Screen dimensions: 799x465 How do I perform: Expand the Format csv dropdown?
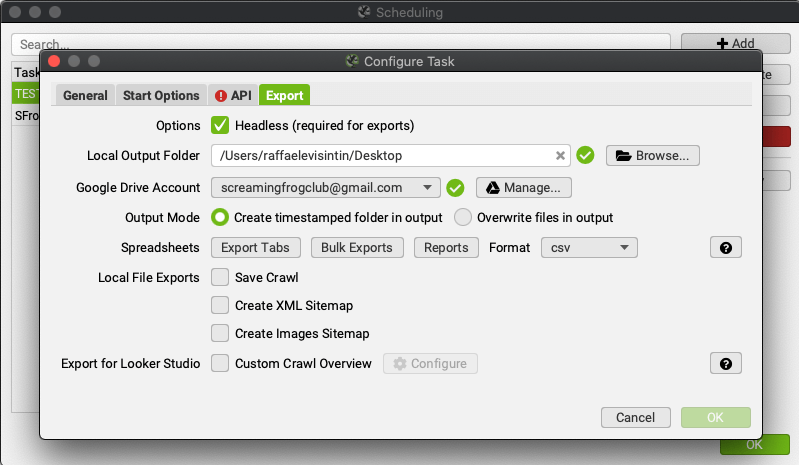[589, 248]
